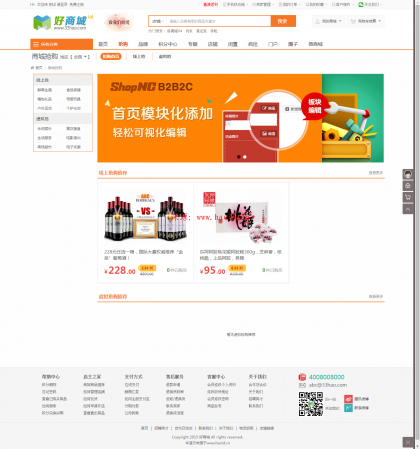Click the cart icon in right floating sidebar
The height and width of the screenshot is (449, 420).
click(x=408, y=197)
